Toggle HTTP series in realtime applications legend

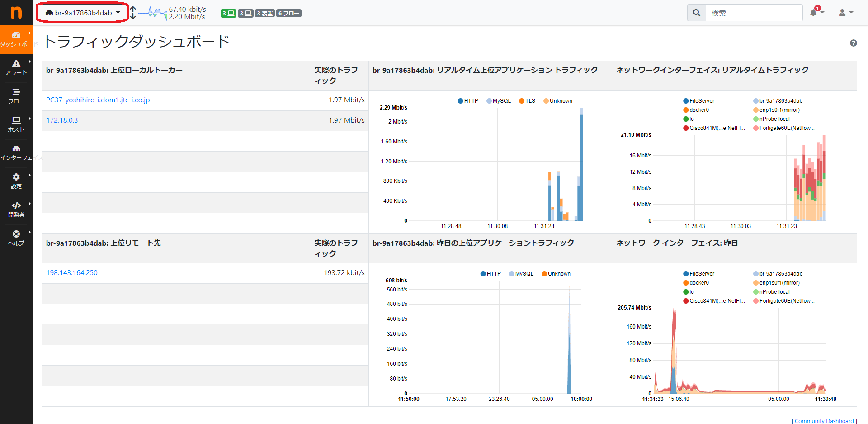pos(468,101)
